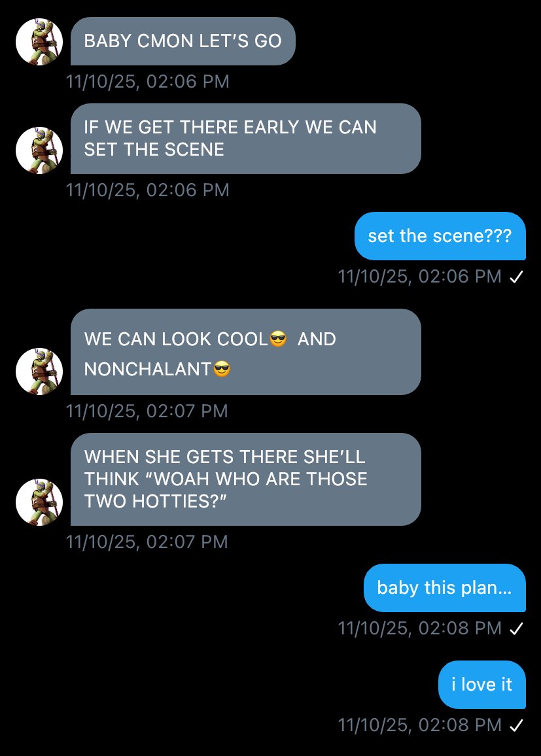Click the timestamp under "i love it"
This screenshot has width=541, height=756.
click(419, 725)
